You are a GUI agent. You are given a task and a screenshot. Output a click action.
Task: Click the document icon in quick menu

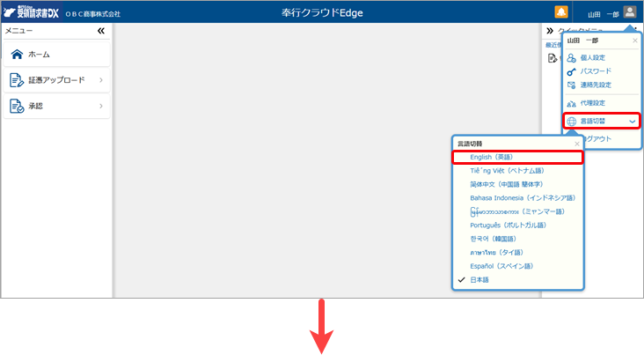point(553,58)
